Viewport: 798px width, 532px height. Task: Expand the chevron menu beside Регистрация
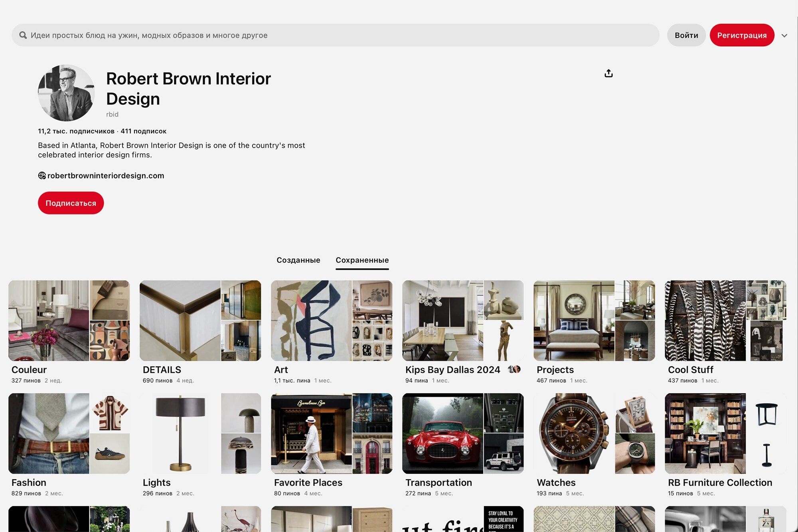coord(784,36)
